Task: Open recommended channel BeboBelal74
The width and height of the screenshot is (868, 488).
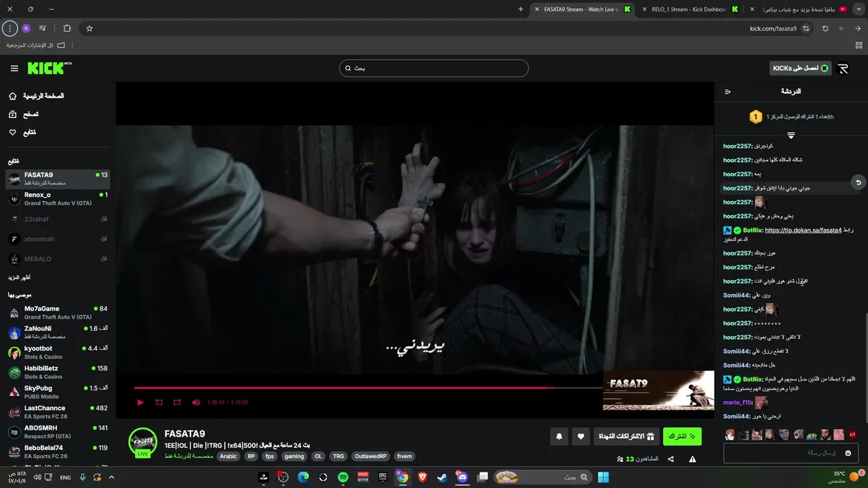Action: pos(58,451)
